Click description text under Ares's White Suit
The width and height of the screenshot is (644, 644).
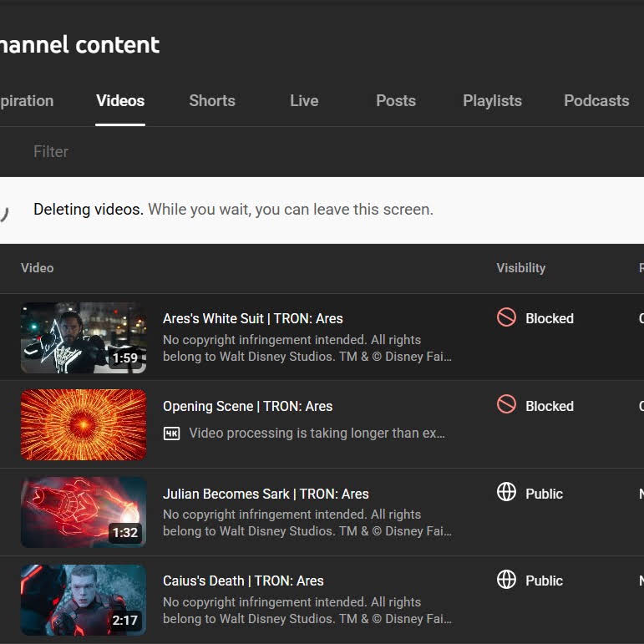pyautogui.click(x=307, y=348)
